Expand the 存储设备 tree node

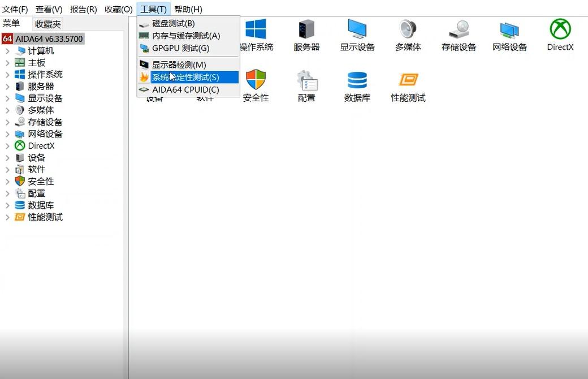tap(7, 122)
